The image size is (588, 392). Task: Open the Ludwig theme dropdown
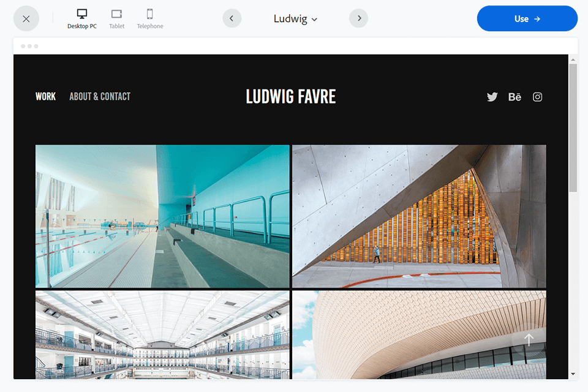(295, 19)
